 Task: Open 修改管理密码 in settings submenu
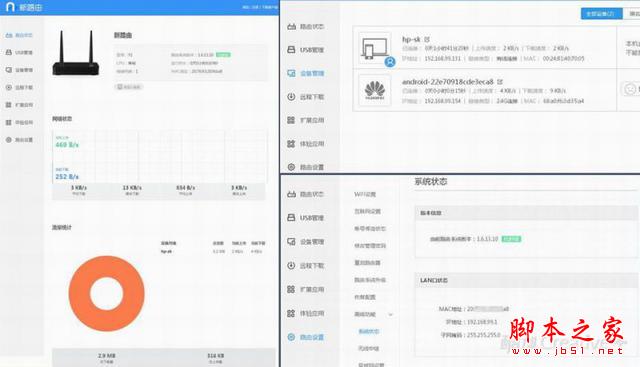[x=370, y=246]
